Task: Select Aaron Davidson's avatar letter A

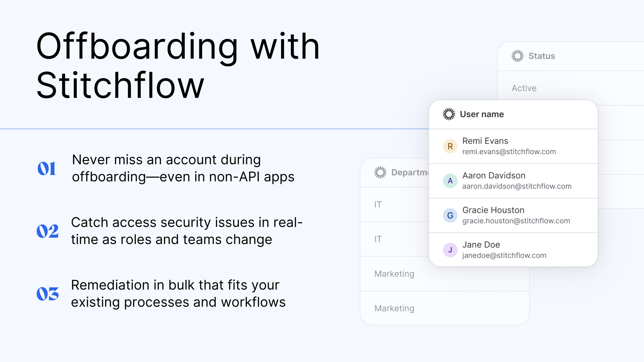Action: [x=450, y=181]
